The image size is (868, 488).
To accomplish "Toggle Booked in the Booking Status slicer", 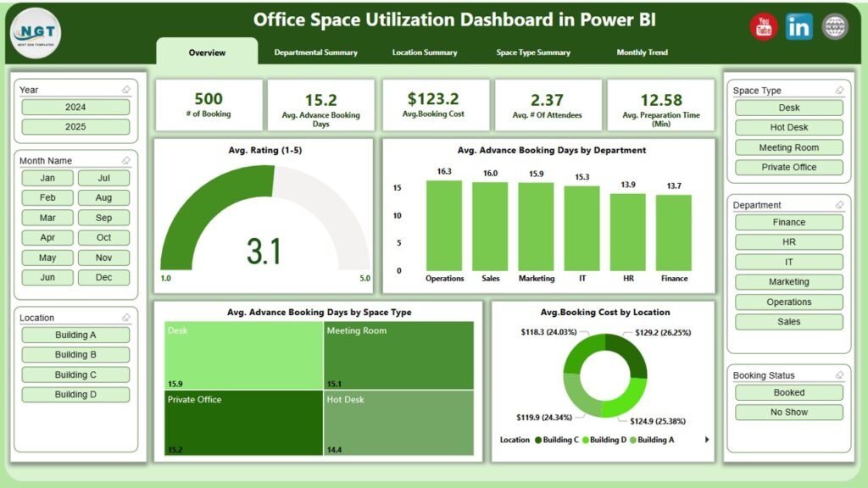I will (787, 392).
